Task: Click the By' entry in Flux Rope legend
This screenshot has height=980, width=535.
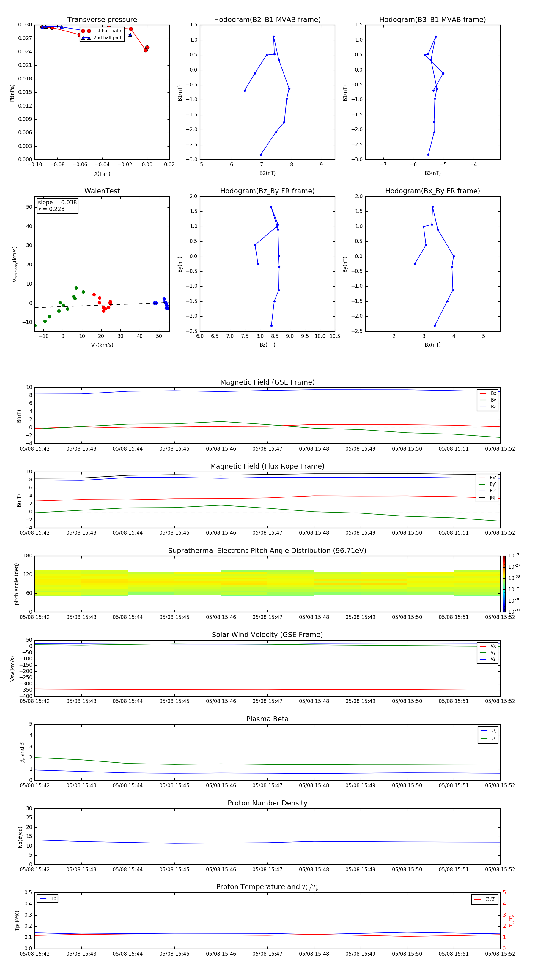Action: (x=487, y=484)
